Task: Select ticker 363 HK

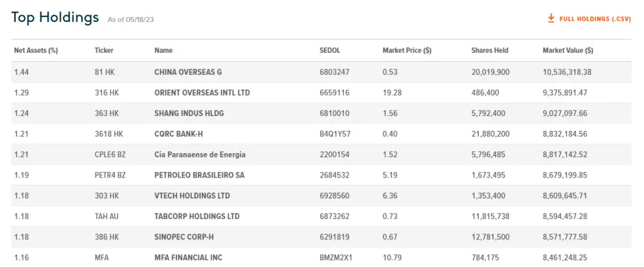Action: coord(106,113)
